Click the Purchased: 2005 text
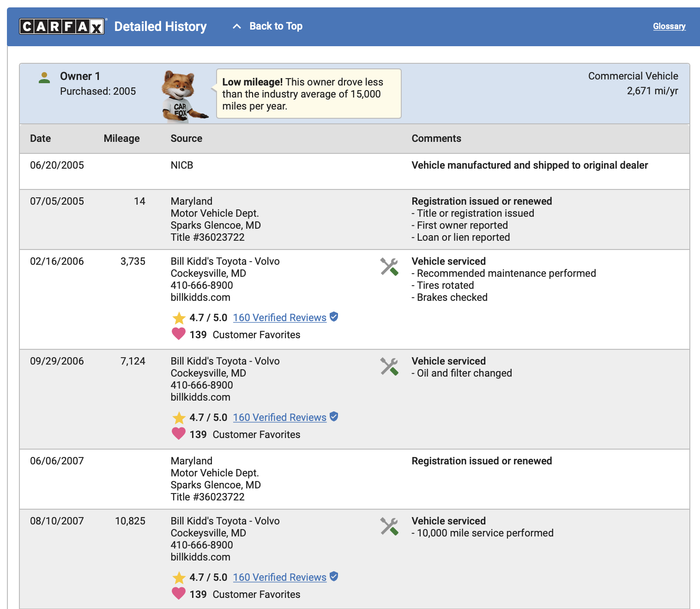Screen dimensions: 700x609 point(98,91)
